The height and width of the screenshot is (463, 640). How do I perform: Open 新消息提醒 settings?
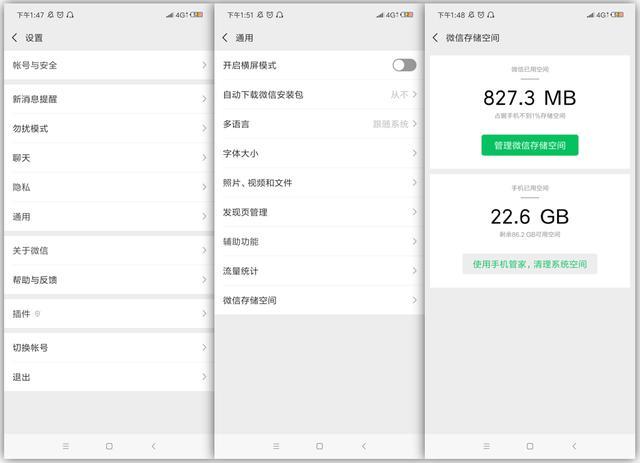tap(109, 99)
